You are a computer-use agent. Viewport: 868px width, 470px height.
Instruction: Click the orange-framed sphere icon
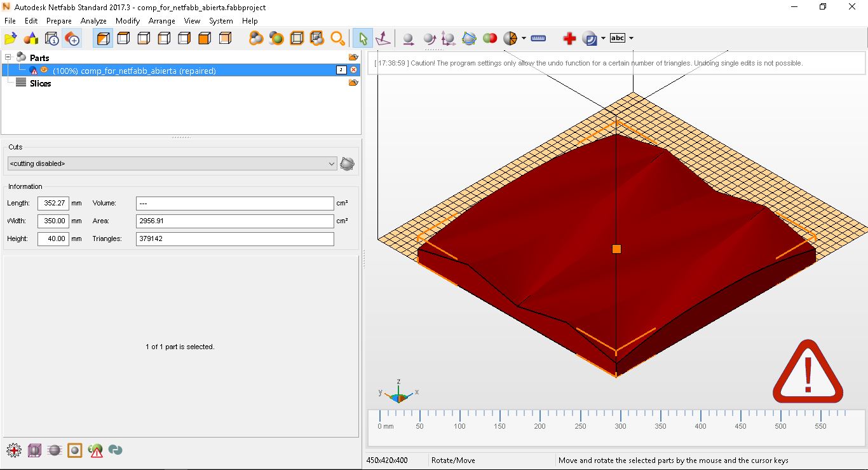75,450
